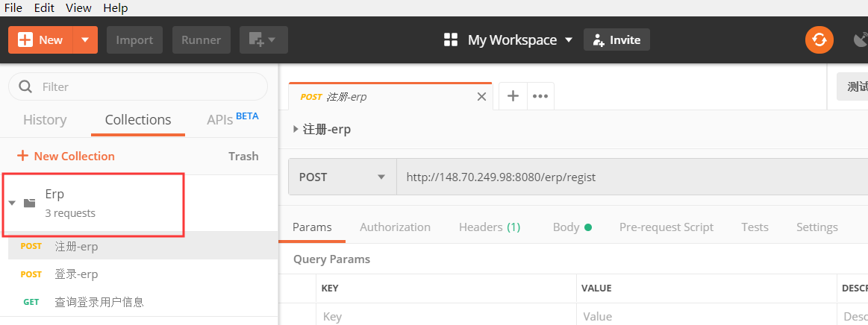Click the satellite icon in the header
Viewport: 868px width, 325px height.
861,40
